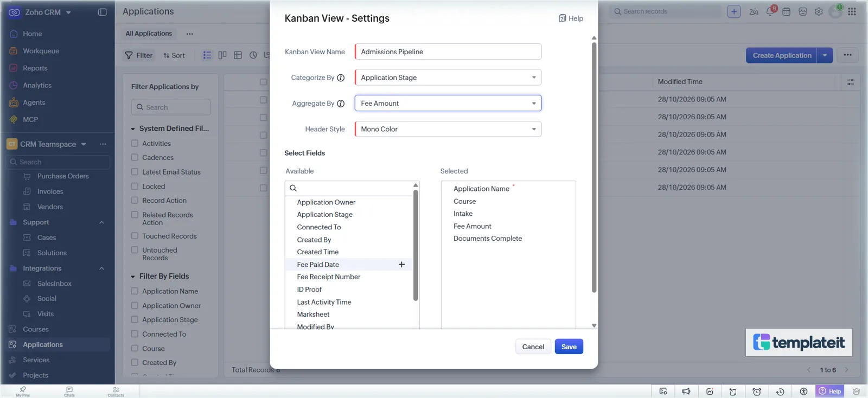The image size is (868, 398).
Task: Collapse System Defined Filters section
Action: point(133,129)
